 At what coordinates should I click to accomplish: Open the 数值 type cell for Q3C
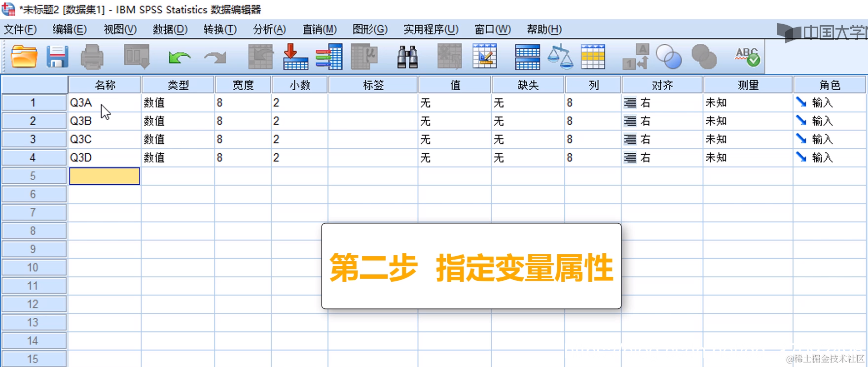(178, 139)
